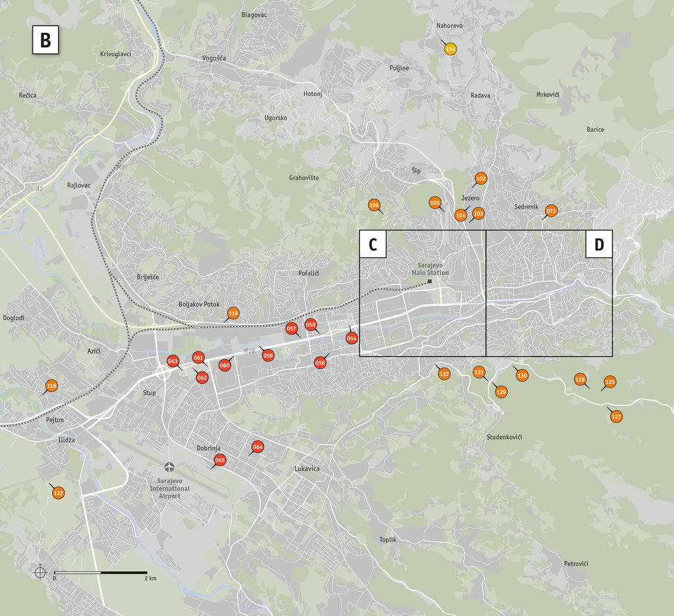Click red marker 054 on the map
This screenshot has width=674, height=616.
351,338
